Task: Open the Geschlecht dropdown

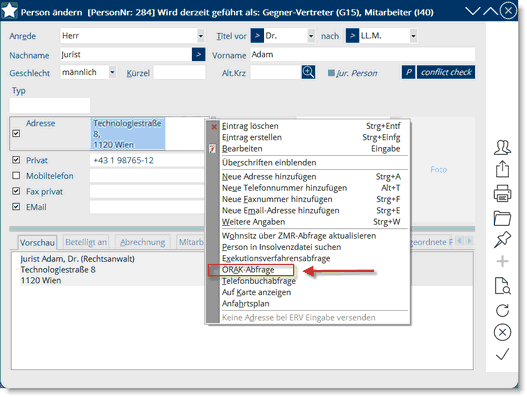Action: [113, 72]
